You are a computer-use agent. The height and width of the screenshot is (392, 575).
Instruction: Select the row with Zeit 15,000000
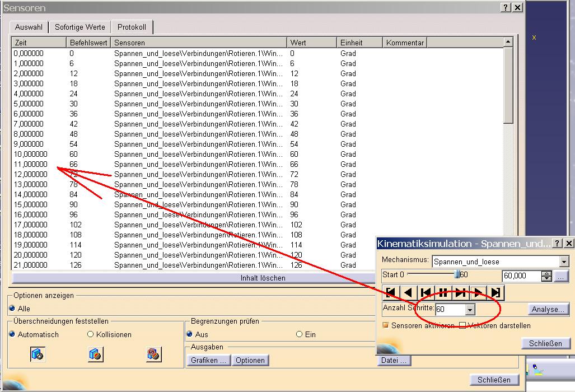click(x=258, y=204)
